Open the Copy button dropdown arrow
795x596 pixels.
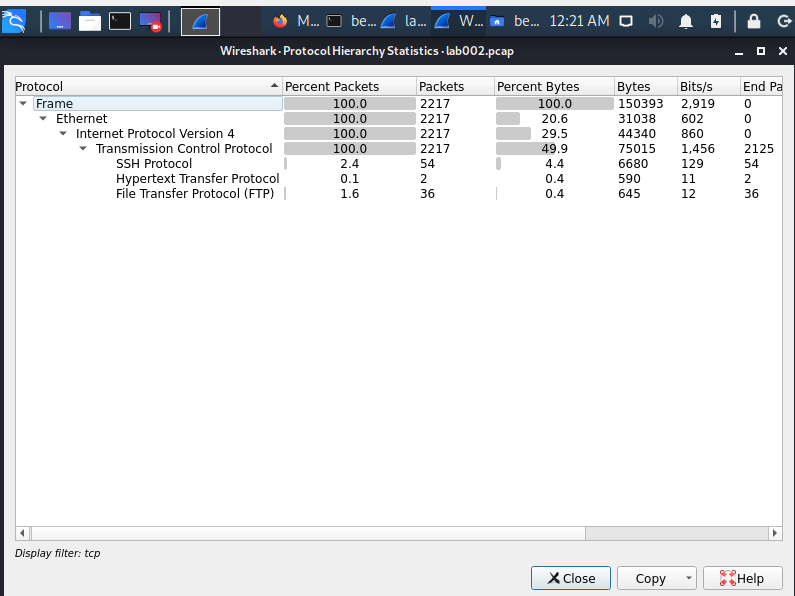pyautogui.click(x=688, y=578)
